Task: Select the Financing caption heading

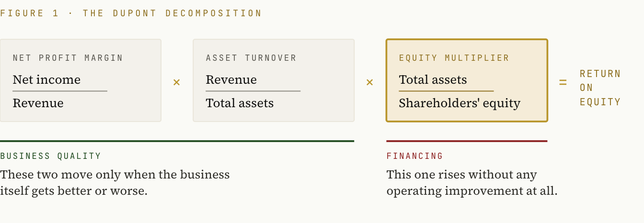Action: click(x=415, y=156)
